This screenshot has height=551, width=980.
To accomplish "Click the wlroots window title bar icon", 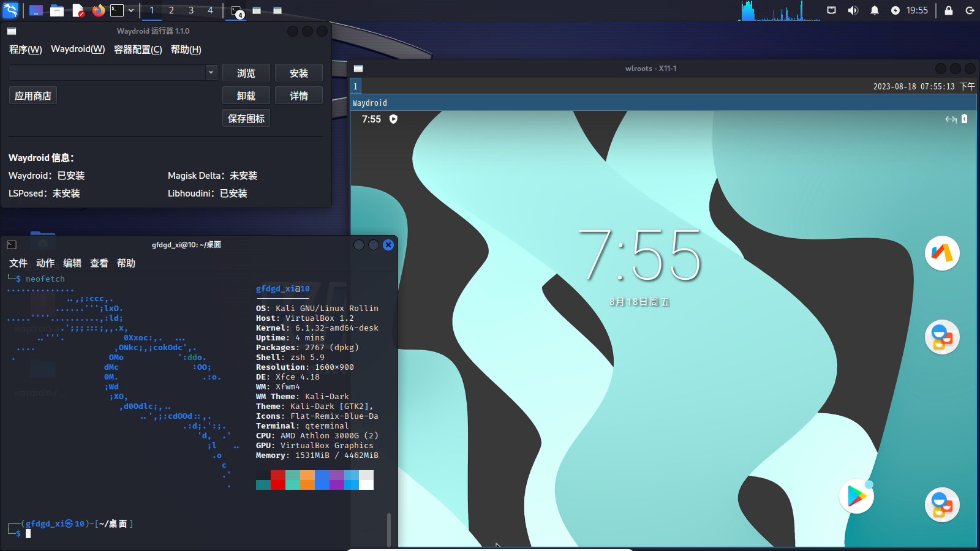I will 358,69.
